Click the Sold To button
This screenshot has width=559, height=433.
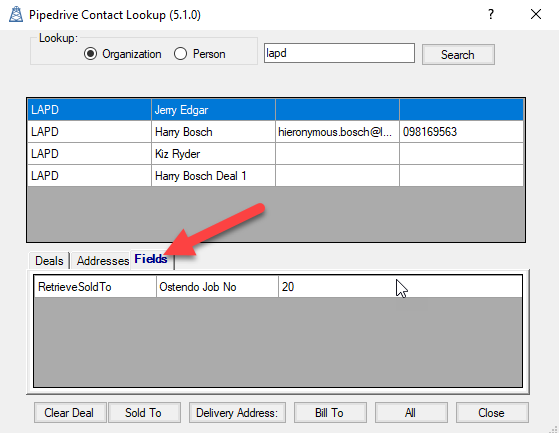[x=144, y=413]
